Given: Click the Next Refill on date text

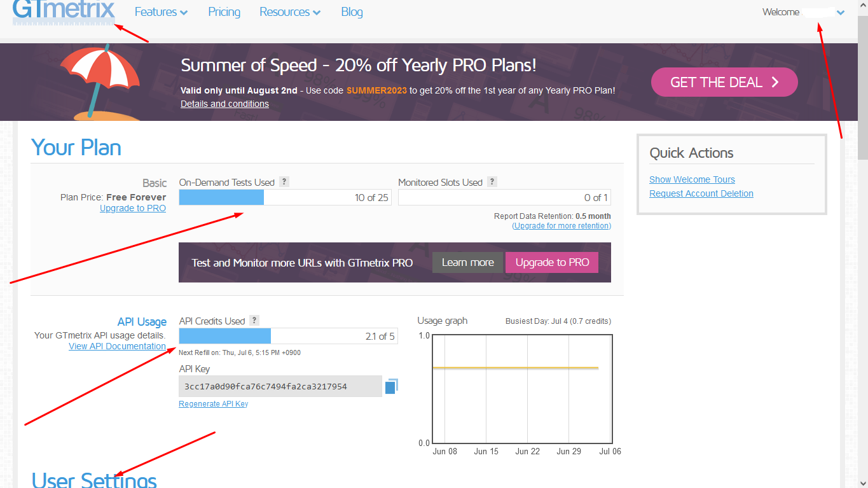Looking at the screenshot, I should pos(240,352).
